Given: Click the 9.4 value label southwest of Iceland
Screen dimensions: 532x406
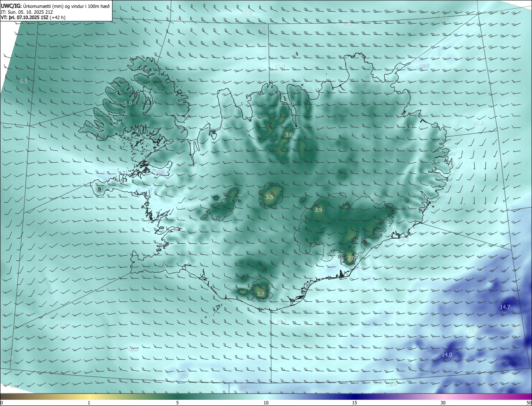Looking at the screenshot, I should (63, 325).
